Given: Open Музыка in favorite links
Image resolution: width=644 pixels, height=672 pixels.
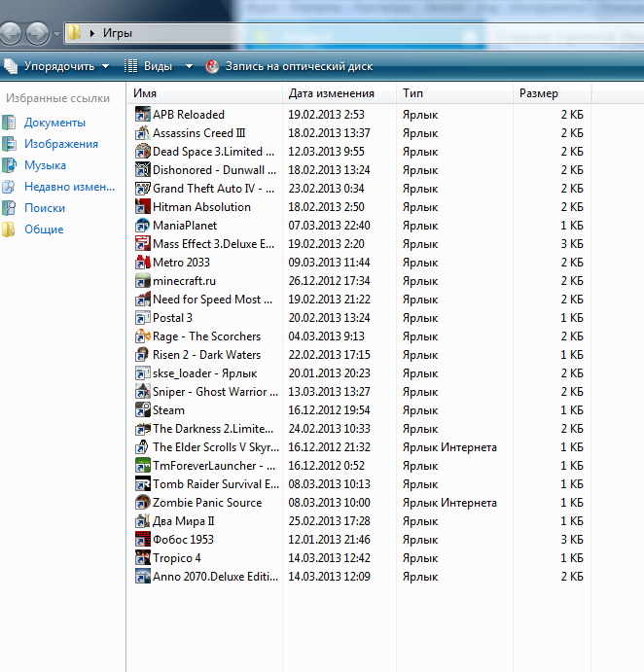Looking at the screenshot, I should (45, 165).
